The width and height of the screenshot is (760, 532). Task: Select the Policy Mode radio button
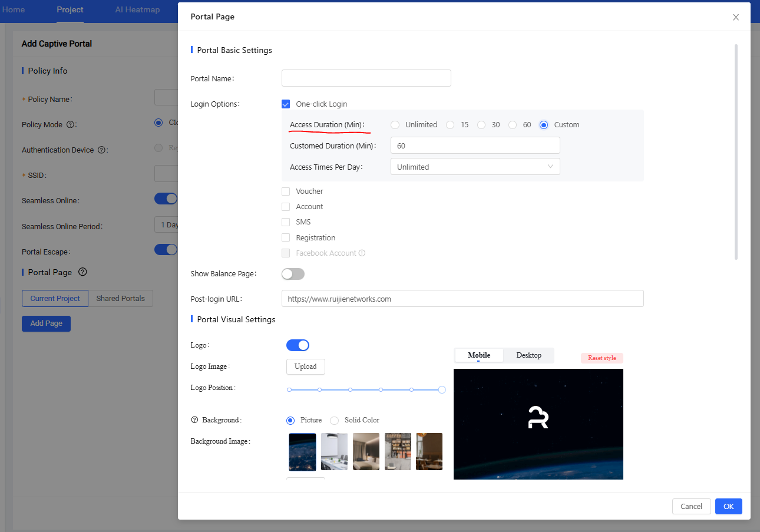[158, 123]
